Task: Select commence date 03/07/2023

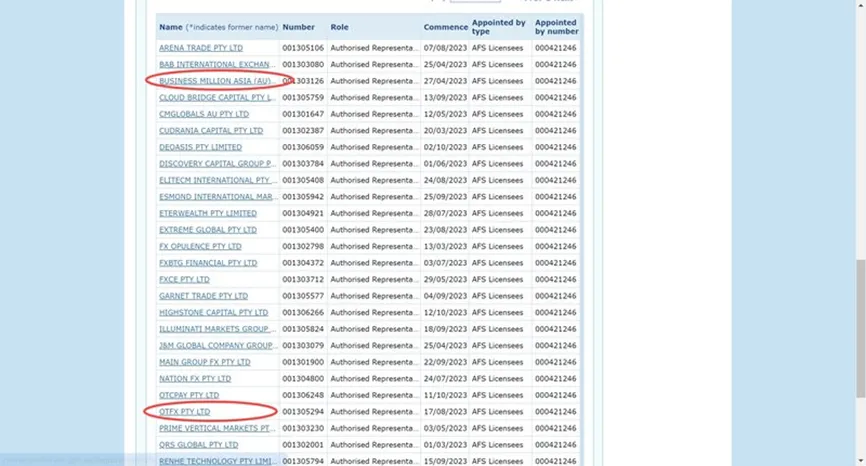Action: (x=445, y=263)
